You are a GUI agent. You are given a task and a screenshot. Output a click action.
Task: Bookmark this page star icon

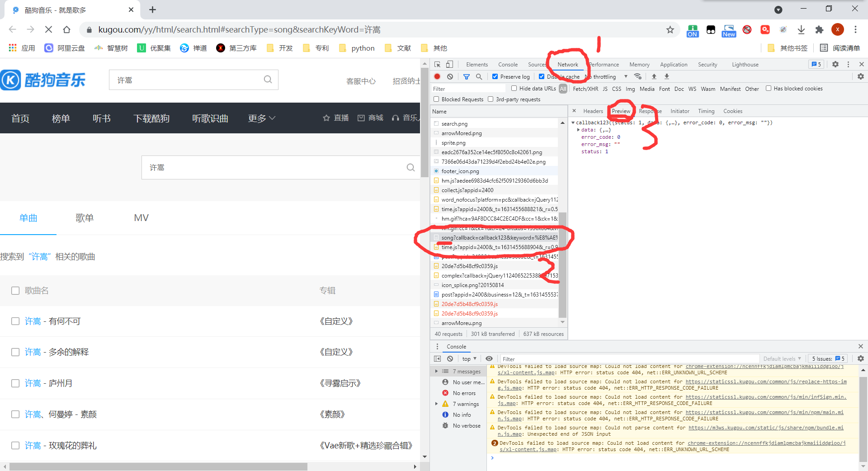click(x=670, y=30)
